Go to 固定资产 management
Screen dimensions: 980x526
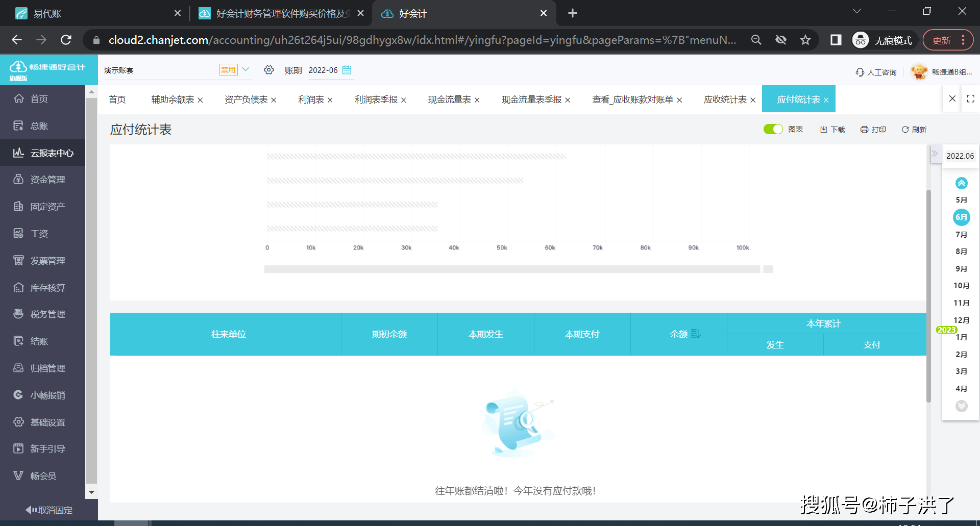click(x=46, y=206)
